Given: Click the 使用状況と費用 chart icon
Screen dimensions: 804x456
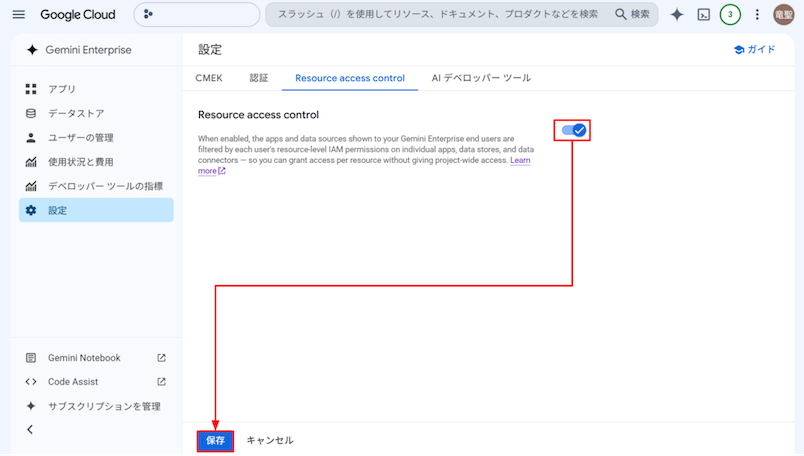Looking at the screenshot, I should (31, 162).
